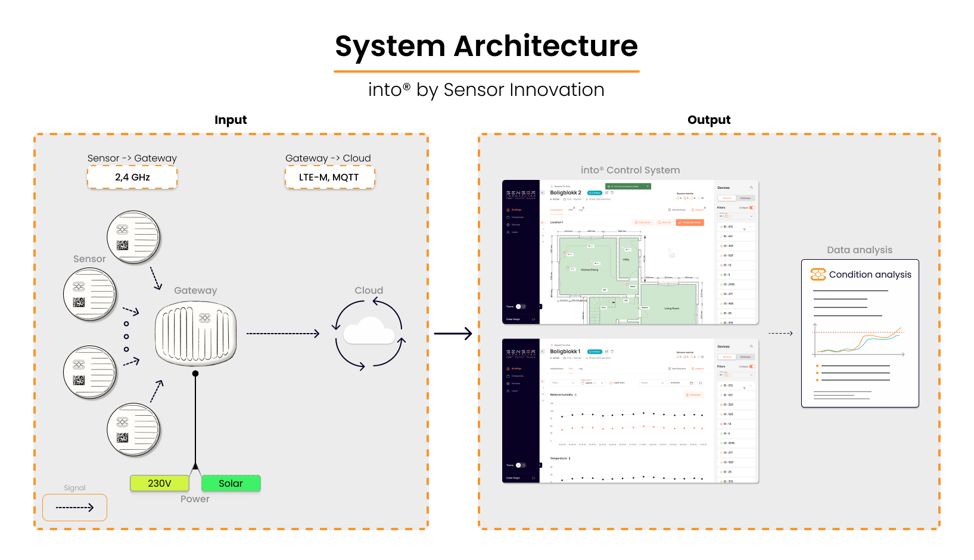Open Reports in the Boligblokk 1 screen

coord(698,369)
